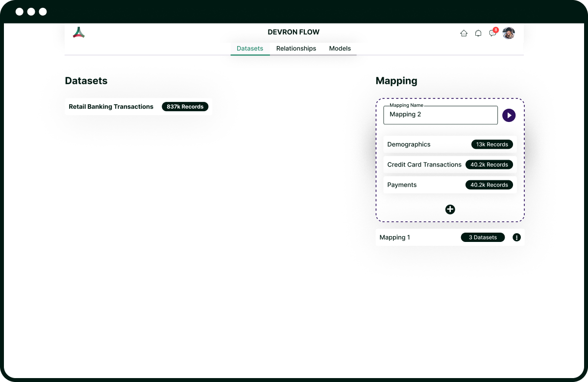Viewport: 588px width, 382px height.
Task: Click Credit Card Transactions 40.2k Records badge
Action: pos(489,165)
